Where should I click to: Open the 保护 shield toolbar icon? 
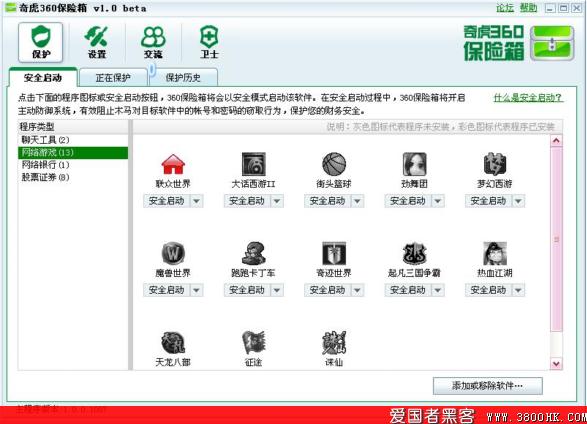(40, 42)
